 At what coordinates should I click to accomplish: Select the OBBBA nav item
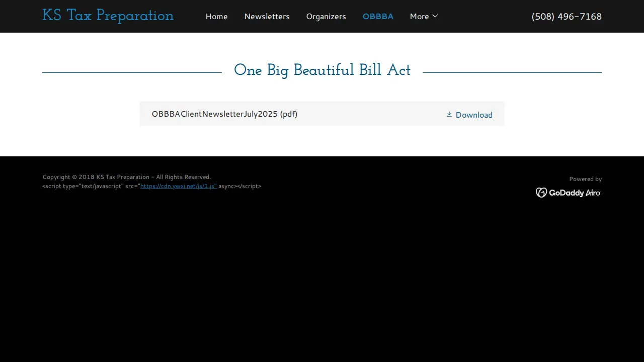tap(378, 17)
